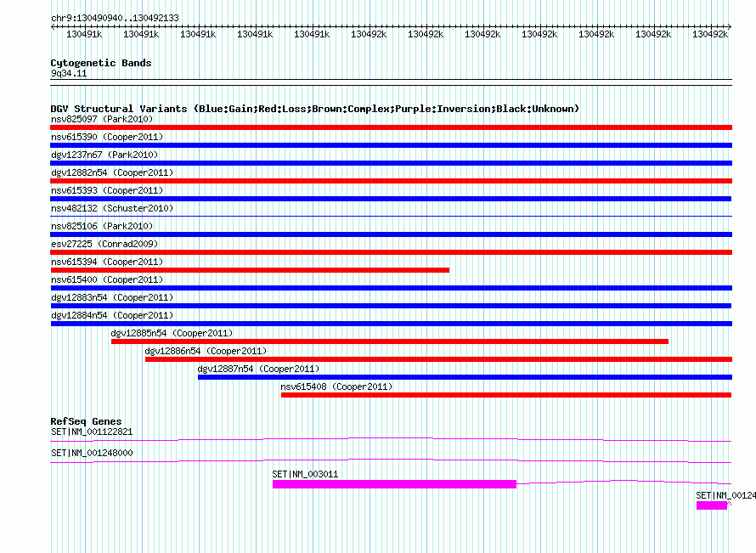The width and height of the screenshot is (756, 553).
Task: Open the dgv1237n67 (Park2010) variant label
Action: [x=104, y=155]
